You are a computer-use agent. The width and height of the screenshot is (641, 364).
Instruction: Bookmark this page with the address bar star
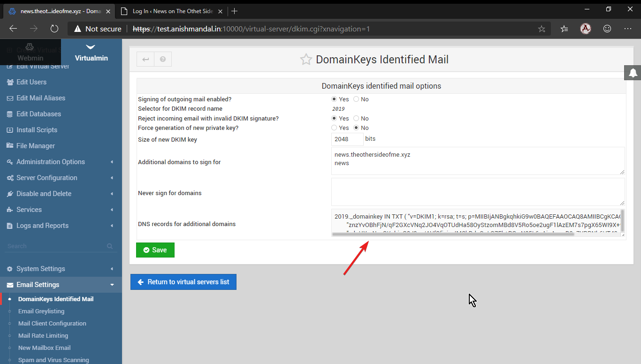tap(542, 29)
